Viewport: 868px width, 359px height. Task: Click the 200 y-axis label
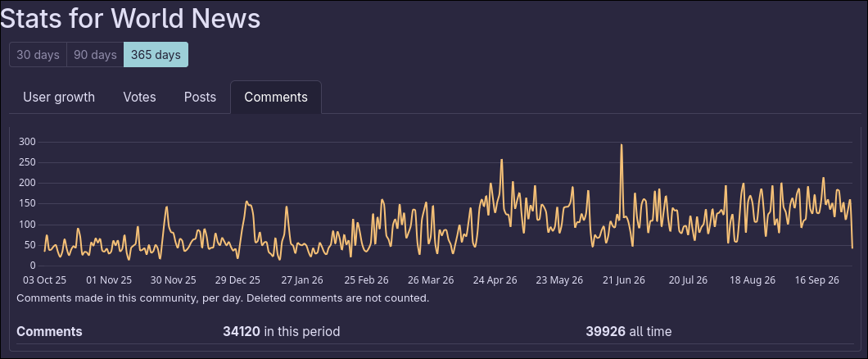27,183
